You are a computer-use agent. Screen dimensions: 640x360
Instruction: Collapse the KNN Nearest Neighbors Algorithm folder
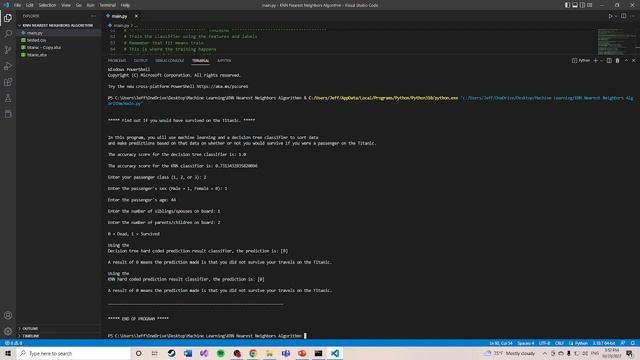coord(58,25)
